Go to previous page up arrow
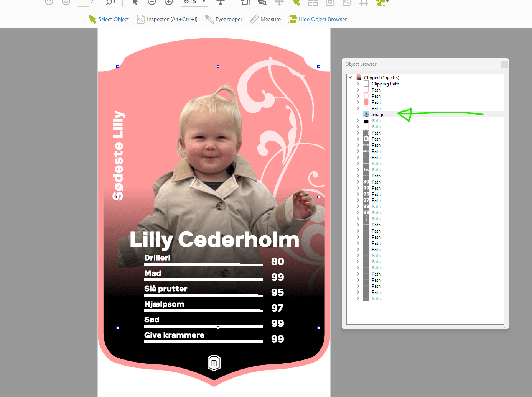This screenshot has height=397, width=532. coord(49,2)
